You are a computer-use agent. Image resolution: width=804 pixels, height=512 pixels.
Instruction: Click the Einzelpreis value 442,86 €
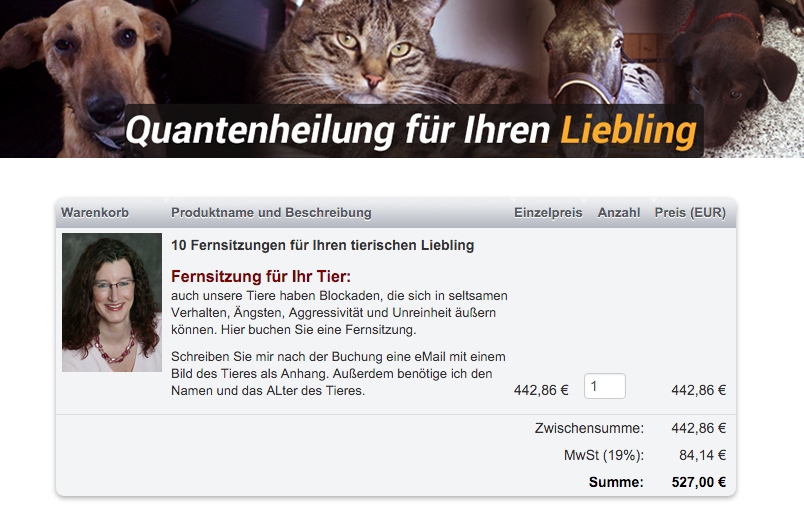coord(541,391)
